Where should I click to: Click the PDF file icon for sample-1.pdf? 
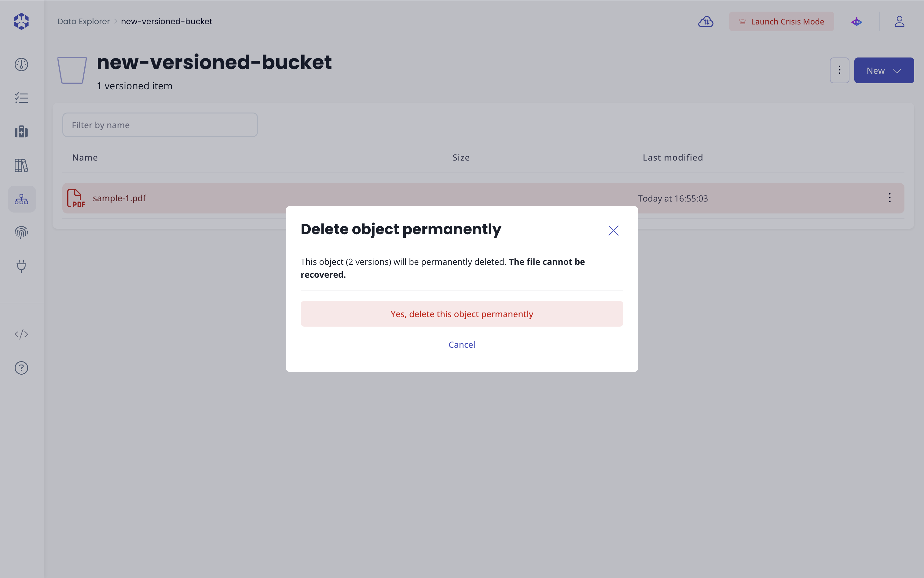(76, 198)
